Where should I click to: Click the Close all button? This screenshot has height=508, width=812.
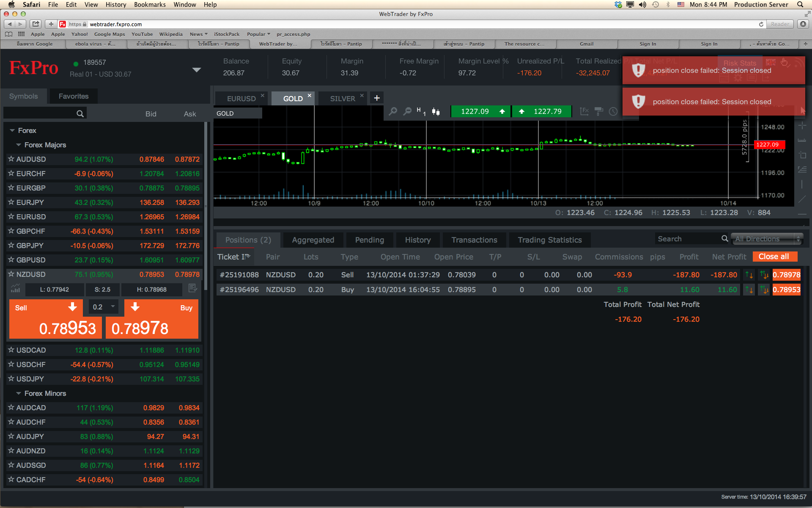[x=775, y=257]
